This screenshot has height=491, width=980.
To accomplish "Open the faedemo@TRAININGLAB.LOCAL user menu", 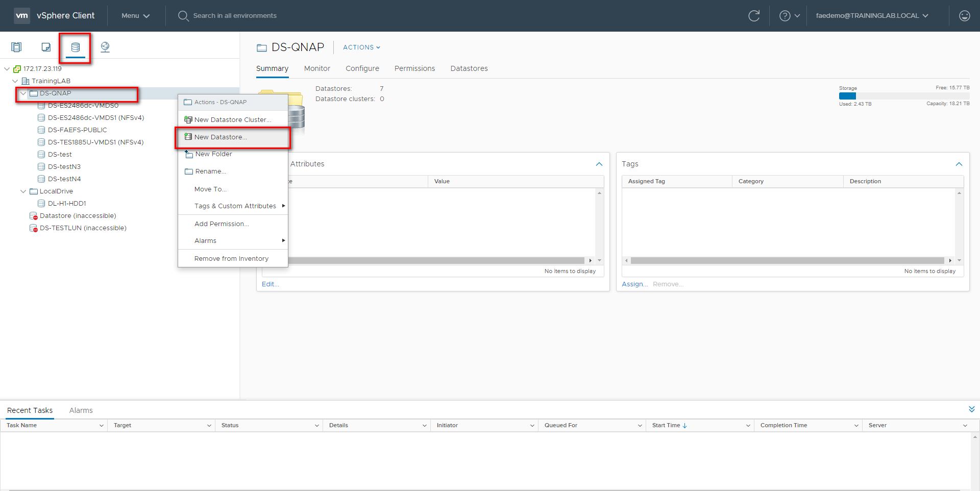I will (x=872, y=16).
